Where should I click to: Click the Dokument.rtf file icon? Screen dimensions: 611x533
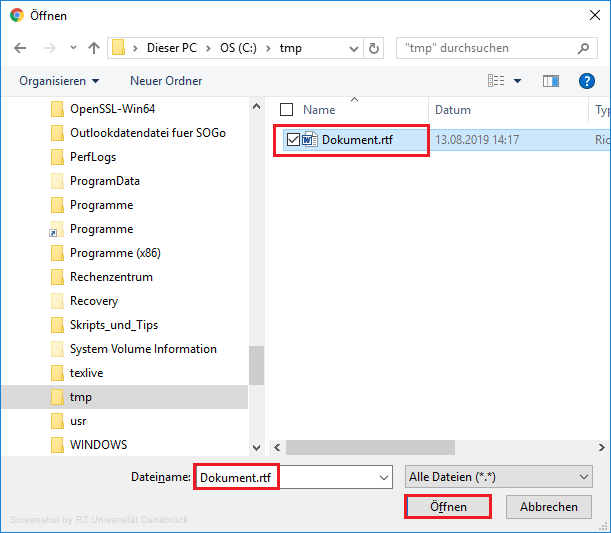[x=310, y=140]
